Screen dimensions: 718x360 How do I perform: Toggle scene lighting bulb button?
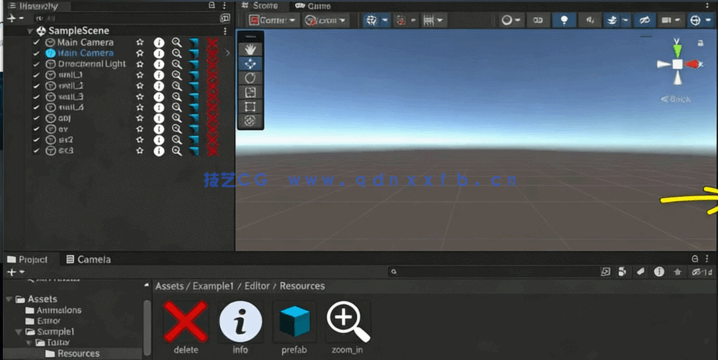[x=564, y=20]
